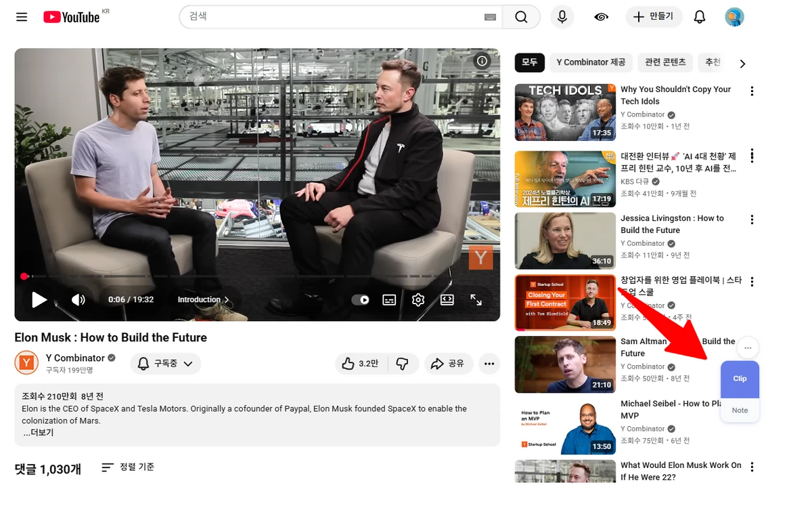
Task: Open How to Plan an MVP thumbnail
Action: 565,426
